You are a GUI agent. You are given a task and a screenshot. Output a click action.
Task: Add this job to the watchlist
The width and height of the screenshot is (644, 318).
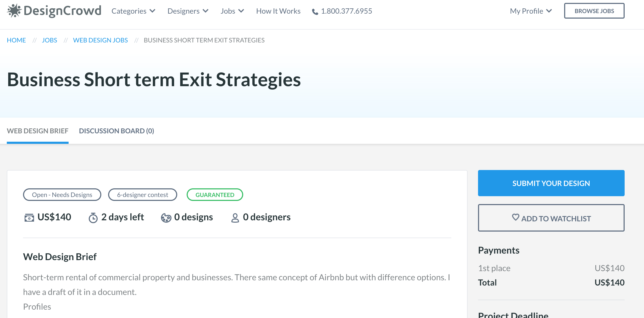[551, 218]
